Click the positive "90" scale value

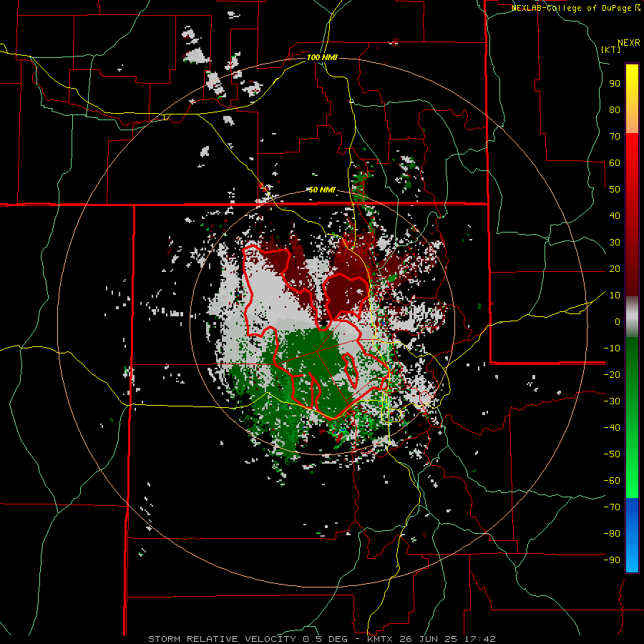(x=615, y=84)
